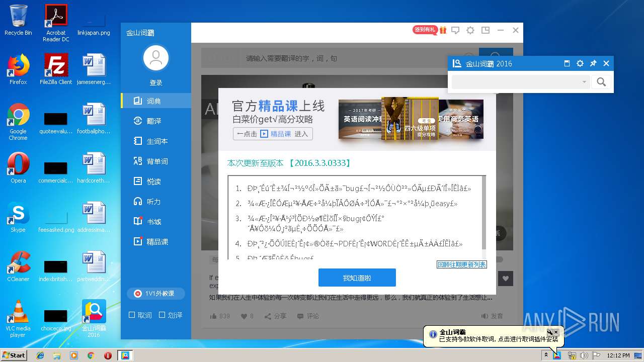Viewport: 644px width, 362px height.
Task: Open the Start menu
Action: pyautogui.click(x=14, y=355)
